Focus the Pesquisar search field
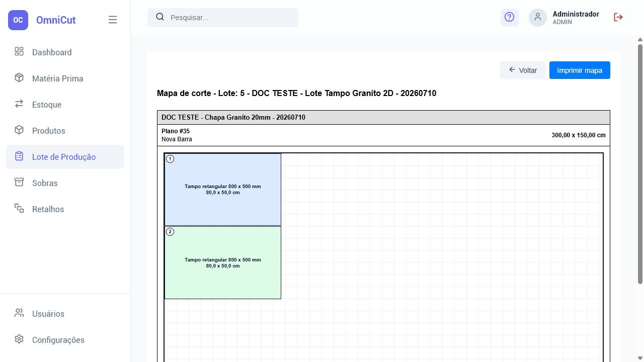The image size is (644, 362). pyautogui.click(x=223, y=18)
